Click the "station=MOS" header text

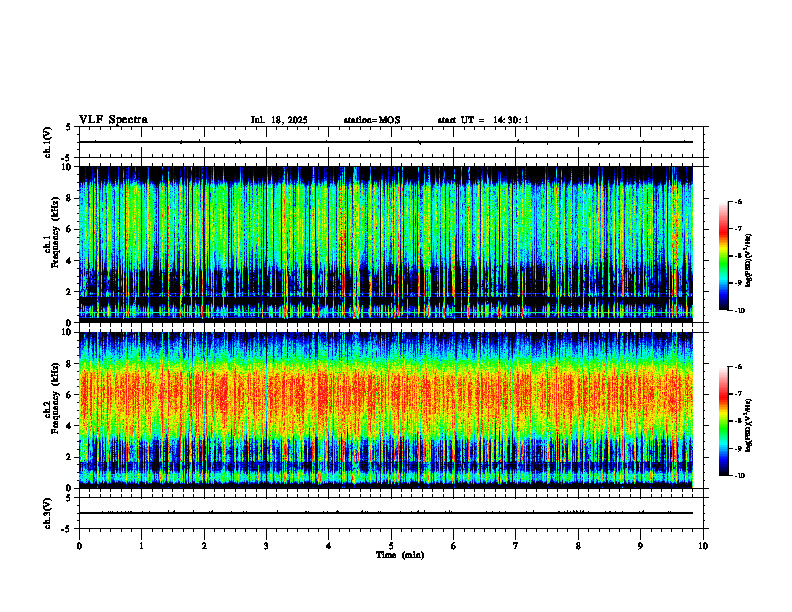(372, 120)
